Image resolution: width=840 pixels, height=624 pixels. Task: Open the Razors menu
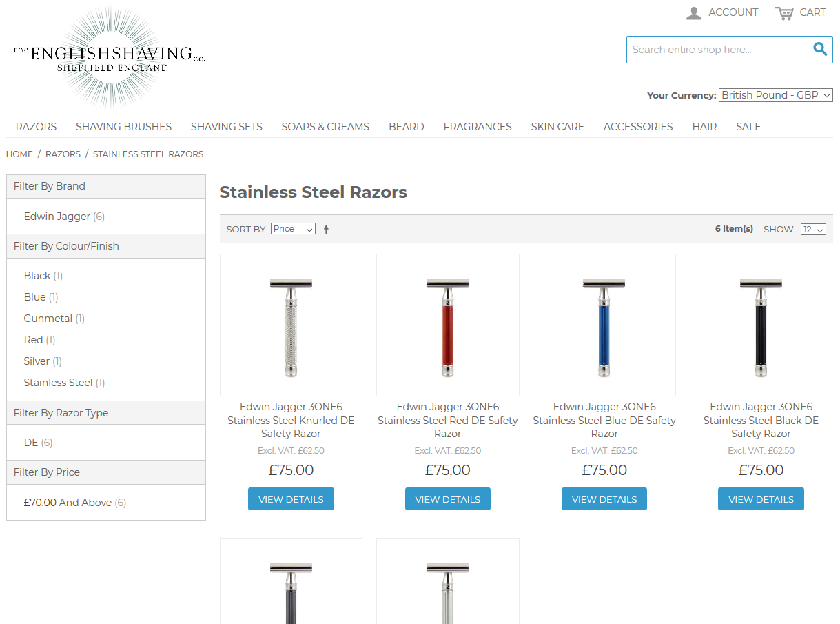[x=37, y=127]
